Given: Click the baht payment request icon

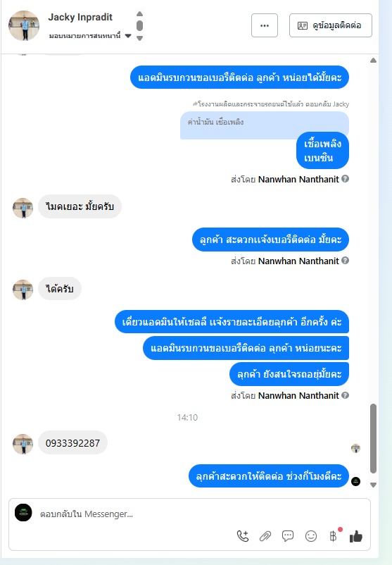Looking at the screenshot, I should coord(334,536).
